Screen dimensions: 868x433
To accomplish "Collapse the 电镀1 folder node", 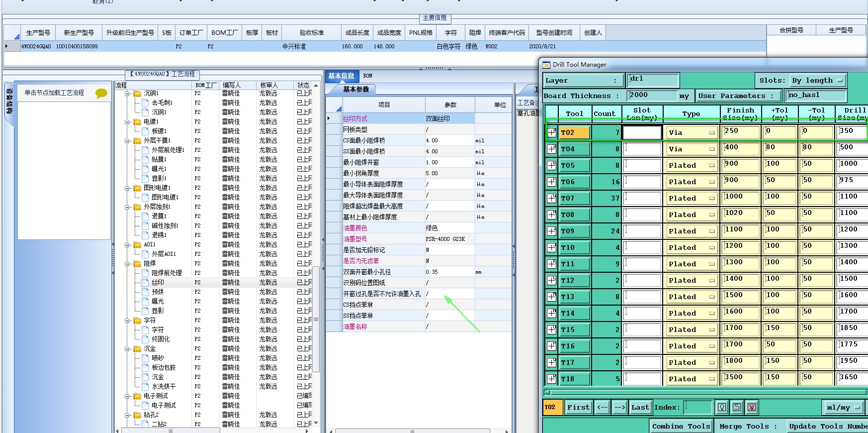I will pyautogui.click(x=128, y=121).
